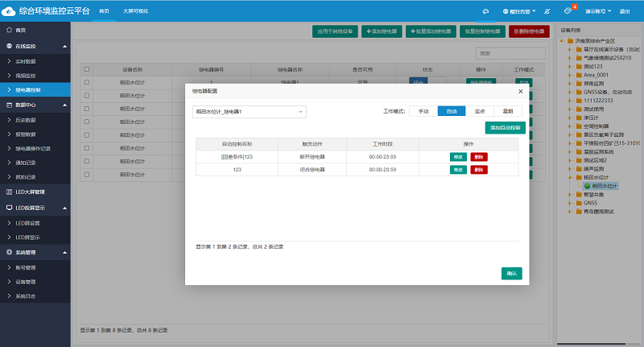Choose 星期 work mode
Image resolution: width=644 pixels, height=347 pixels.
click(x=507, y=111)
